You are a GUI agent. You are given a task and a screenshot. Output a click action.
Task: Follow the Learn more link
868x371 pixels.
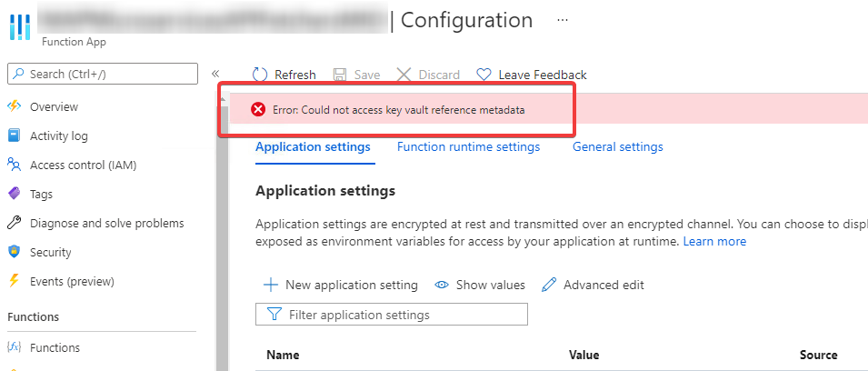[714, 242]
